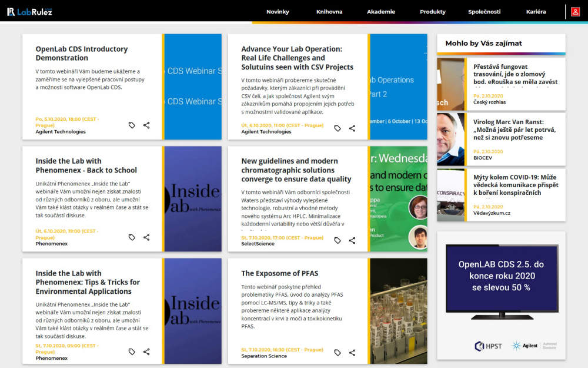Image resolution: width=588 pixels, height=368 pixels.
Task: Click the Agilent logo in the ad
Action: point(524,346)
